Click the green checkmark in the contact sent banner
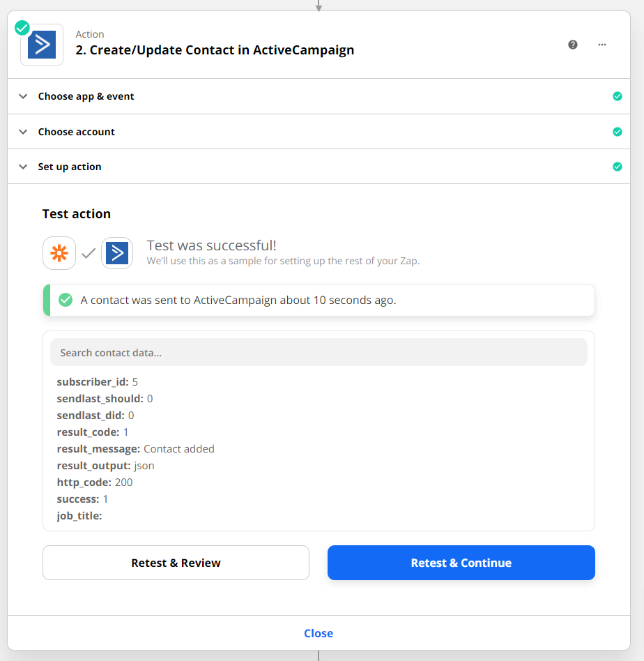The image size is (644, 661). tap(66, 300)
